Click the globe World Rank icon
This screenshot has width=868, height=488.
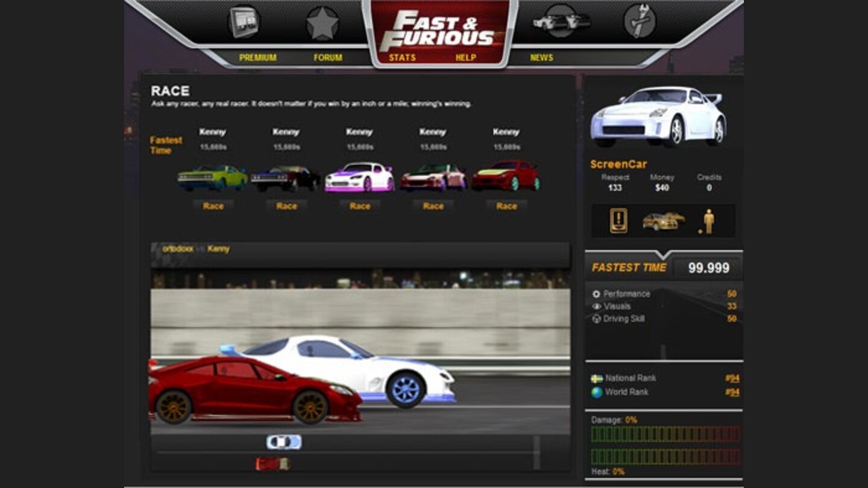[597, 392]
